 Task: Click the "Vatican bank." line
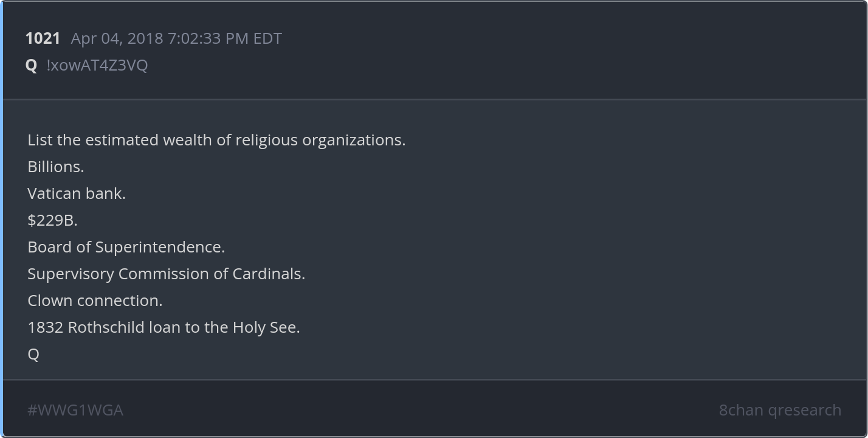(77, 193)
